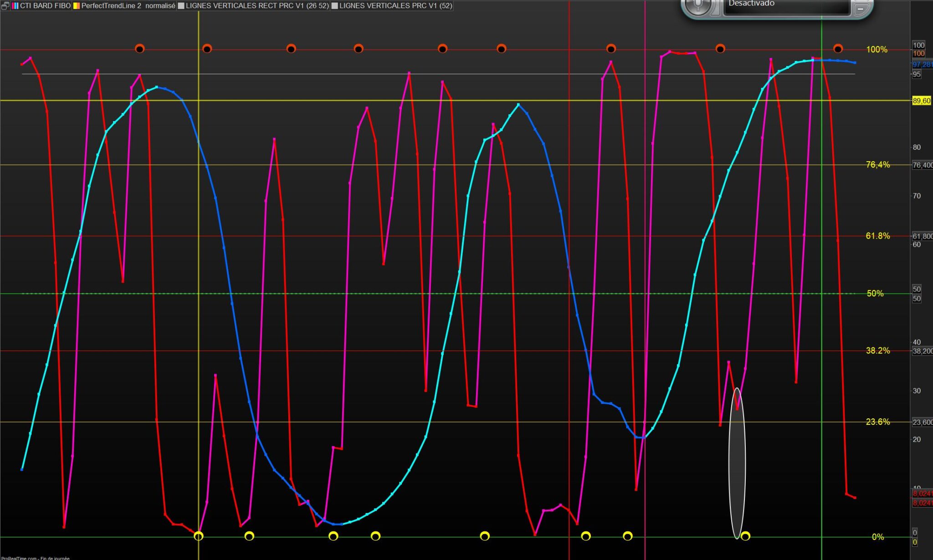
Task: Click the microphone button in speech widget
Action: tap(697, 5)
